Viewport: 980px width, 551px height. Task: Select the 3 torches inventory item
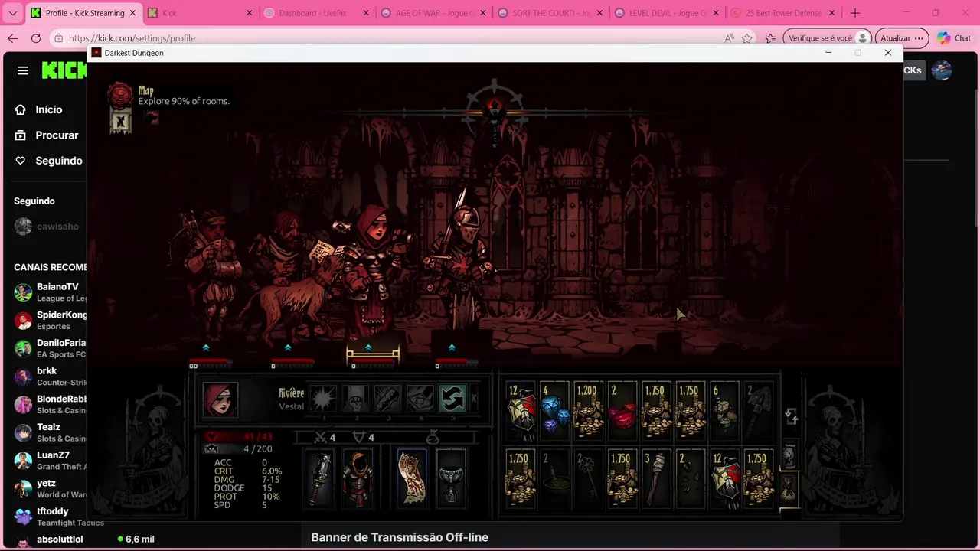coord(656,478)
